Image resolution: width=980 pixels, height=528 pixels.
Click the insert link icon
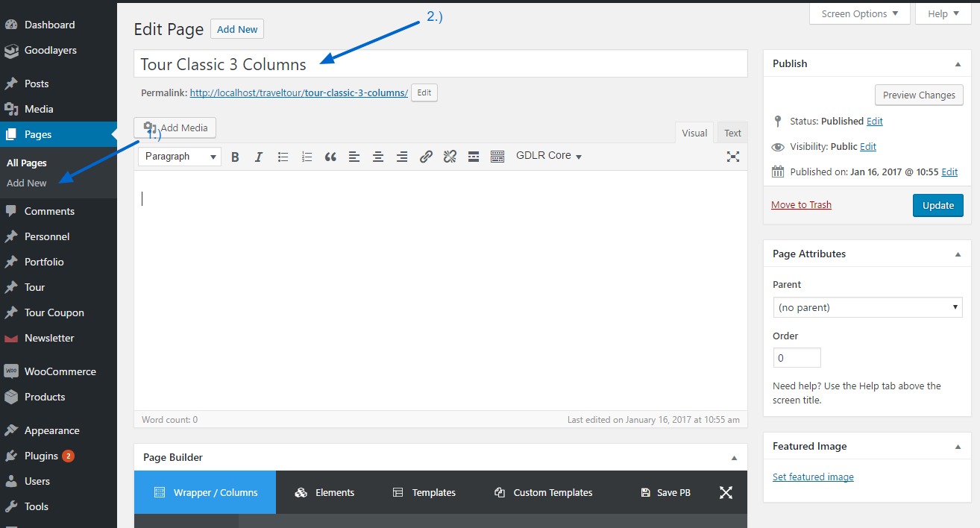click(426, 157)
